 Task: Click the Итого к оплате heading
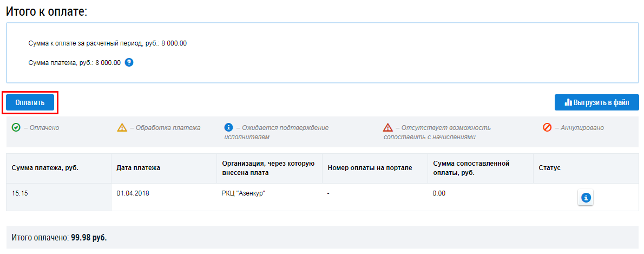coord(46,11)
